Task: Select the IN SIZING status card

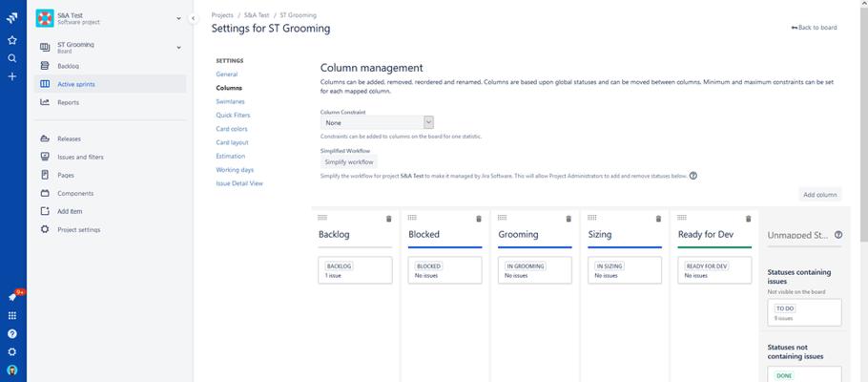Action: tap(625, 270)
